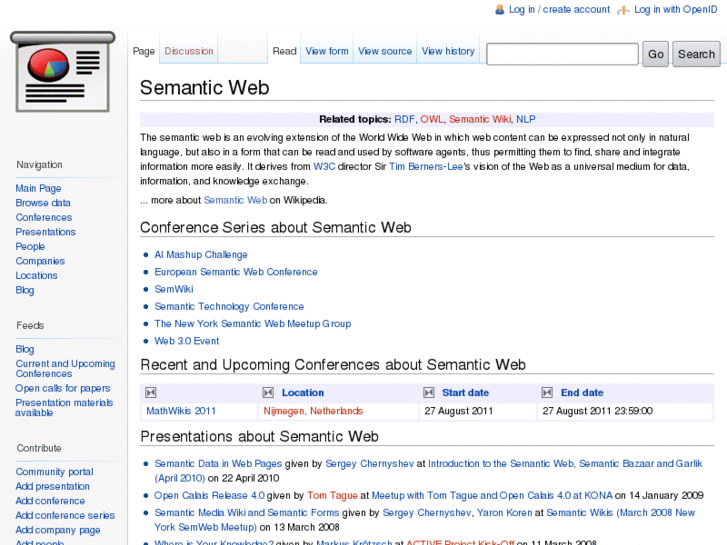727x545 pixels.
Task: Click Log in / create account link
Action: (559, 9)
